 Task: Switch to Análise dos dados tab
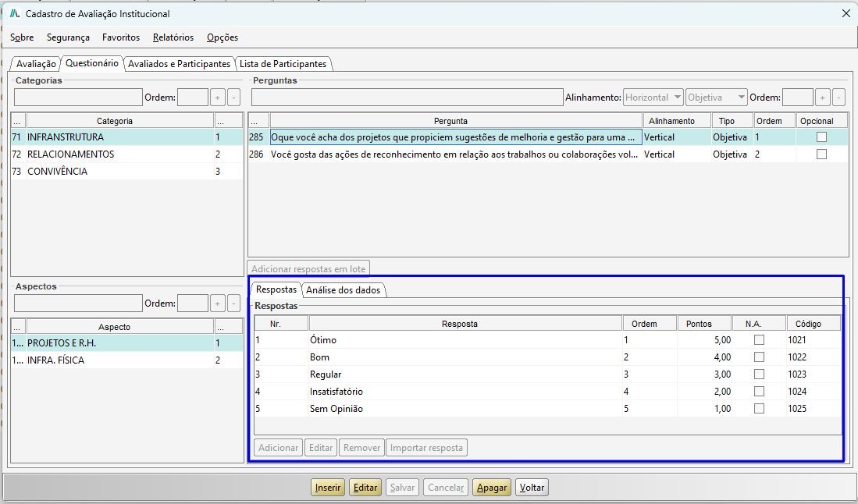[x=343, y=290]
